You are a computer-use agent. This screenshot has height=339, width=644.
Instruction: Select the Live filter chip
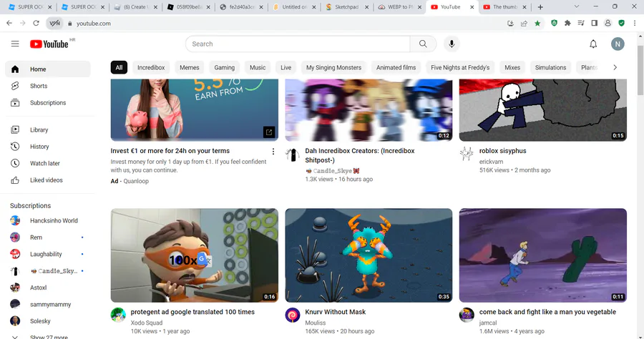[x=286, y=68]
